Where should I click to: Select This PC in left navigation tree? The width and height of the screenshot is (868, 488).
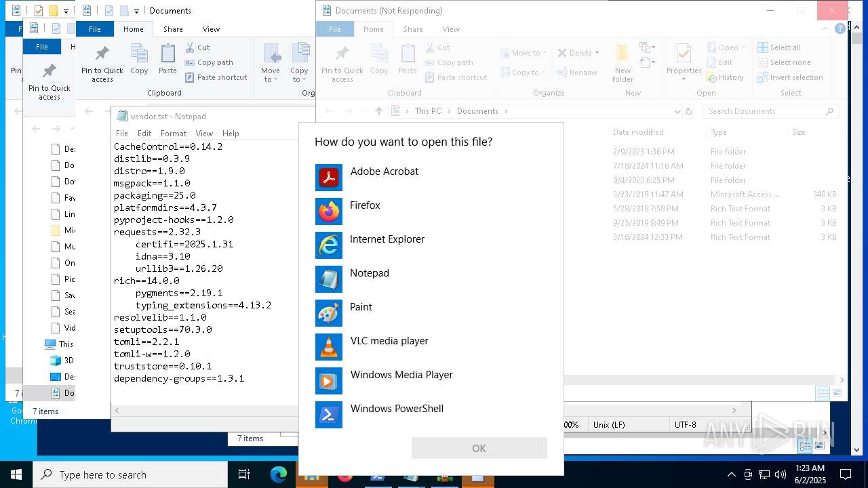coord(58,344)
